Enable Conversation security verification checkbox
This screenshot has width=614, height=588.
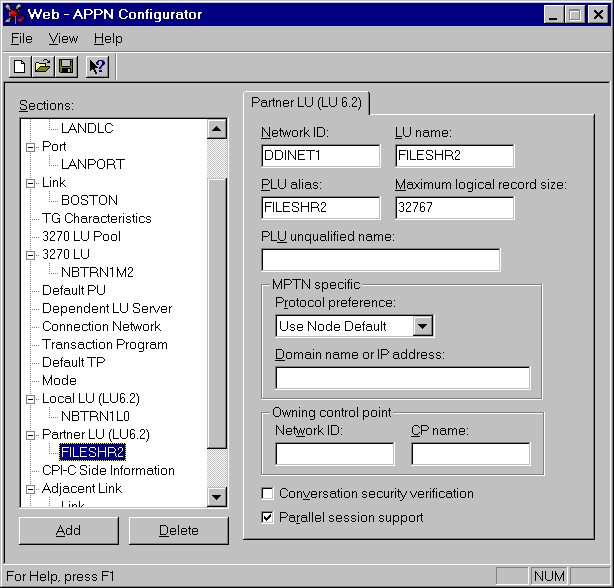(267, 494)
